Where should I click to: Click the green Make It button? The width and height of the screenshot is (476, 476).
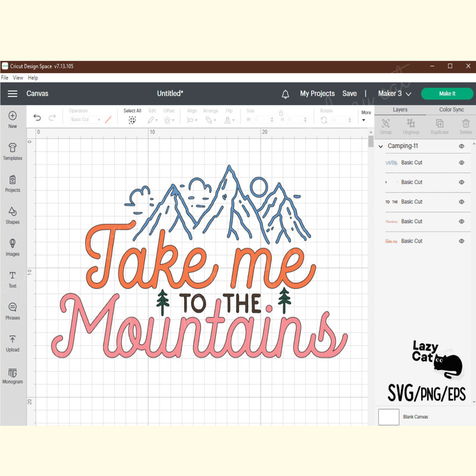click(447, 94)
